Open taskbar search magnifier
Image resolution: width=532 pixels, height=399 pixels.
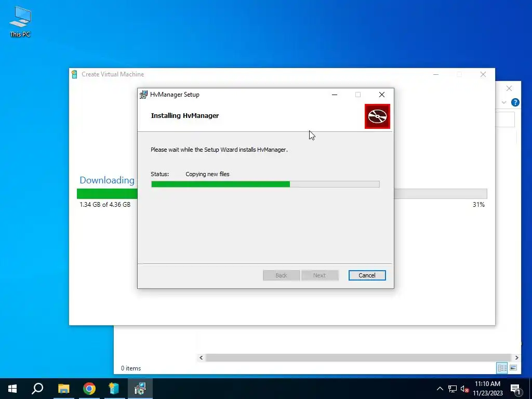coord(37,389)
